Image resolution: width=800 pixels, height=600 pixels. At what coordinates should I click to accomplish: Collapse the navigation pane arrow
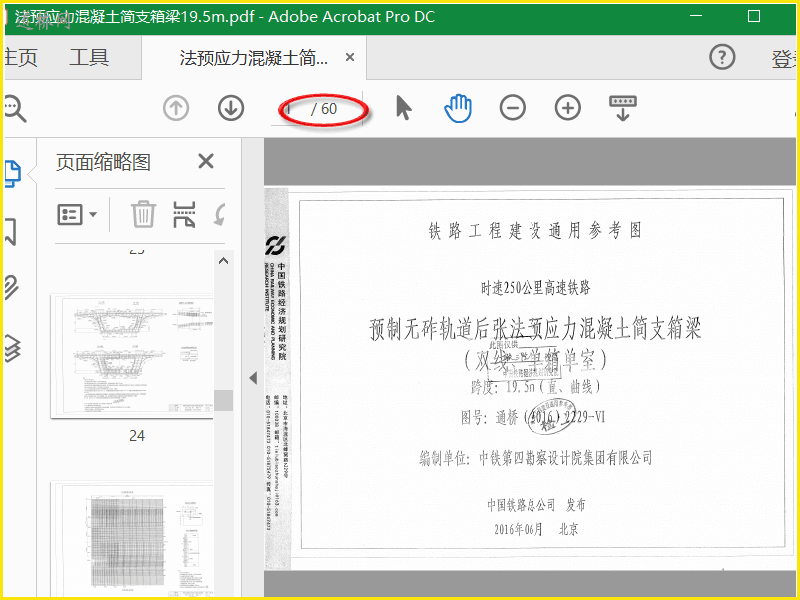253,378
